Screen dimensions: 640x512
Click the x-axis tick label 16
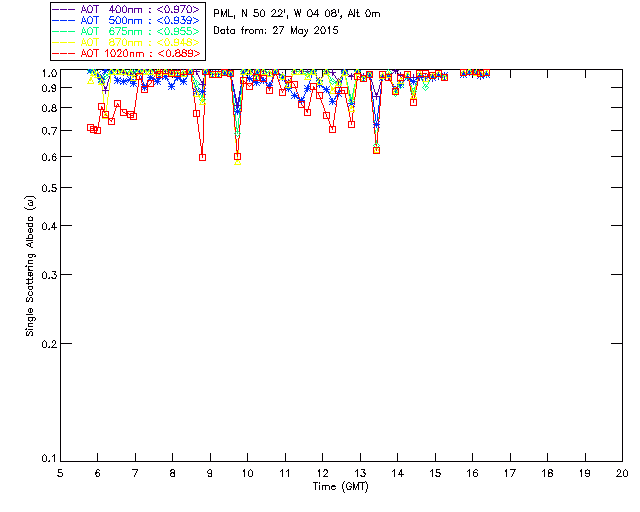473,473
